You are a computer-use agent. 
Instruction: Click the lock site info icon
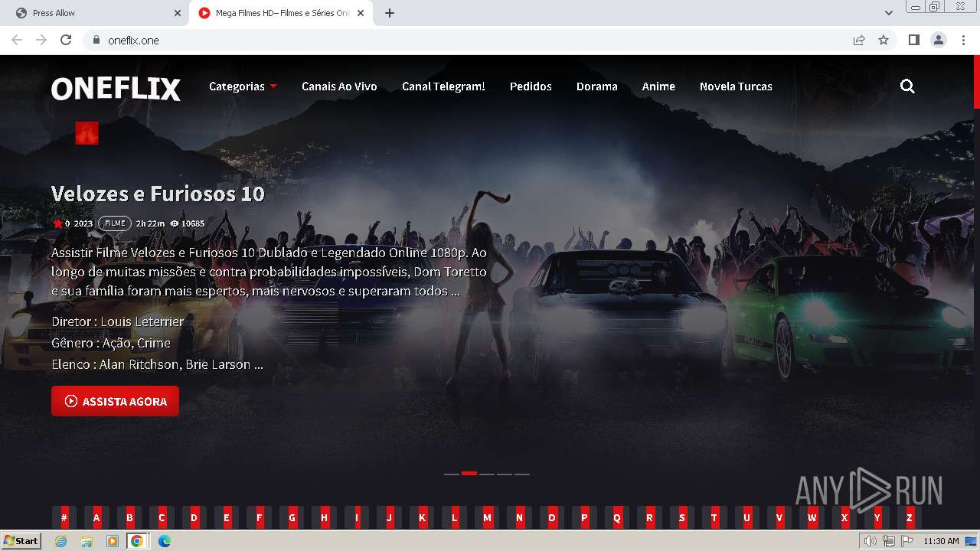(x=96, y=40)
